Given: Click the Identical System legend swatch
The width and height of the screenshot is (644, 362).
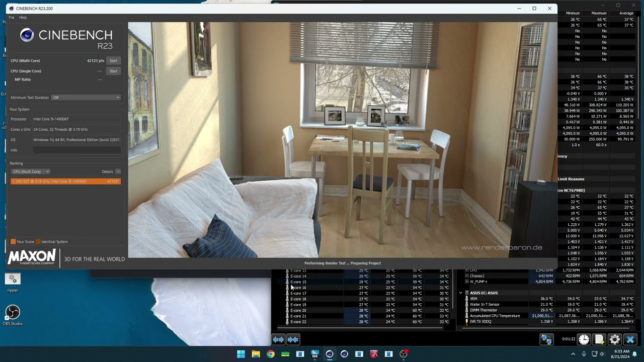Looking at the screenshot, I should [x=38, y=242].
